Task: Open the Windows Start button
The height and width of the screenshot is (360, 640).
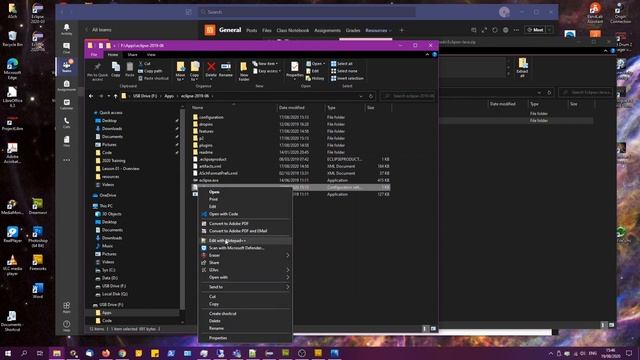Action: pos(8,353)
